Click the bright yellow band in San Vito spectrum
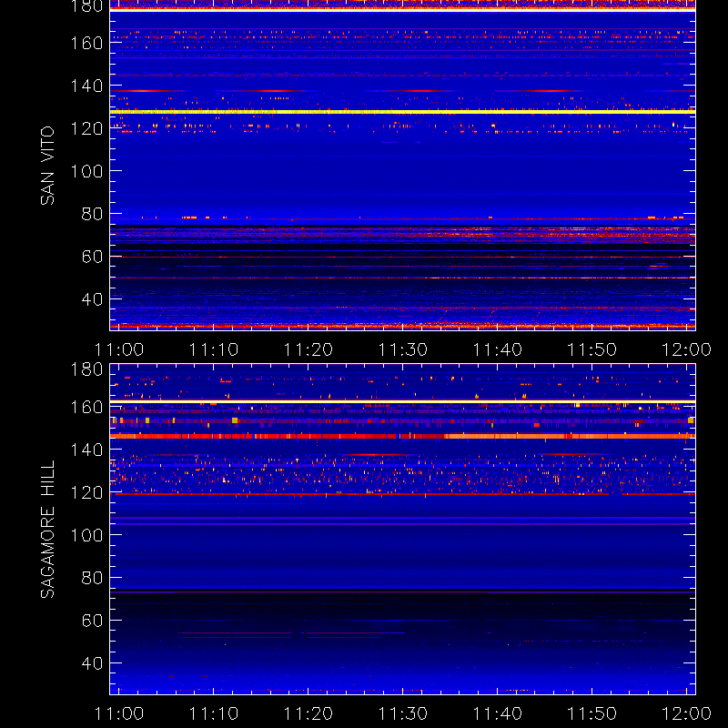 [402, 112]
